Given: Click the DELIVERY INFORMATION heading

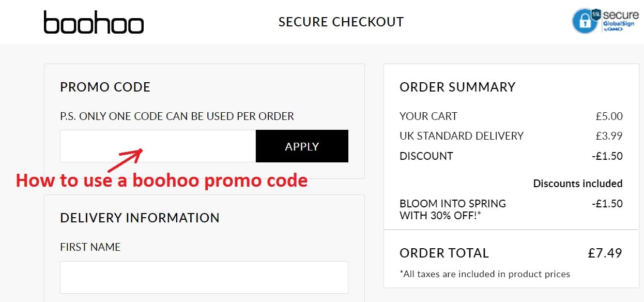Looking at the screenshot, I should pos(140,218).
